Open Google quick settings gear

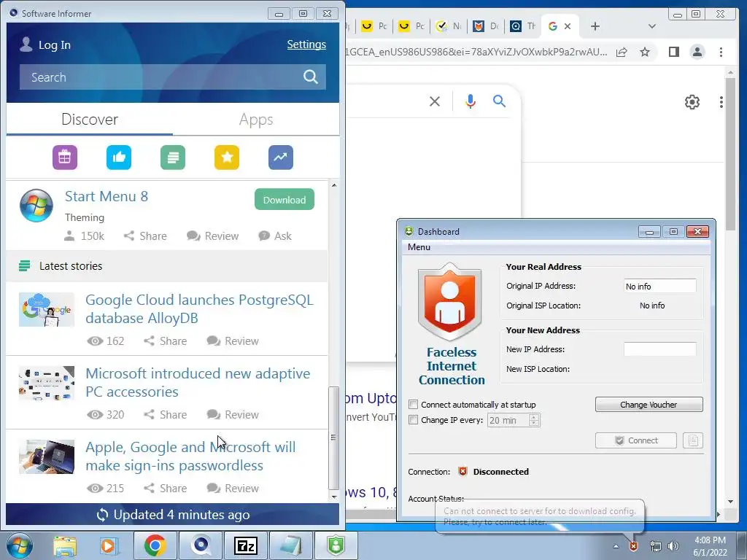(692, 102)
